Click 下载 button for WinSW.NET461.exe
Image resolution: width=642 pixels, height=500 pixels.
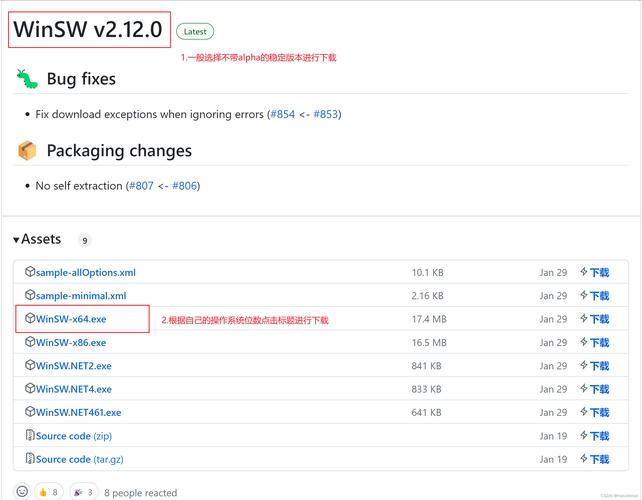point(599,413)
